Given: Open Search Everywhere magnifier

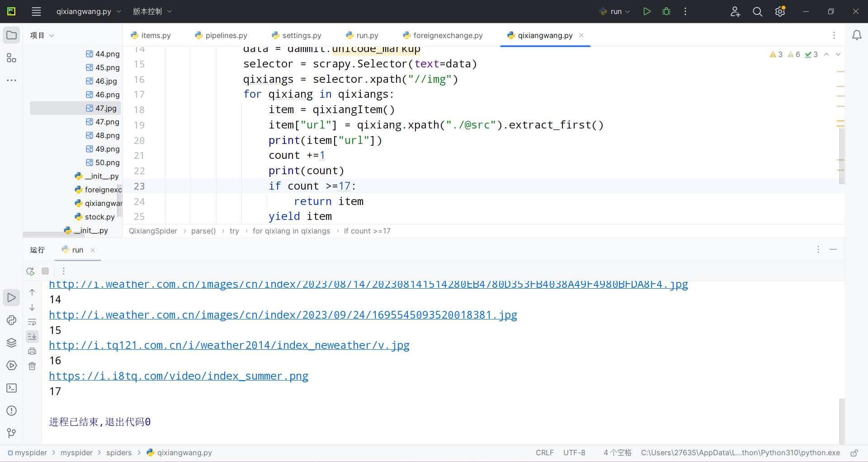Looking at the screenshot, I should click(x=758, y=11).
